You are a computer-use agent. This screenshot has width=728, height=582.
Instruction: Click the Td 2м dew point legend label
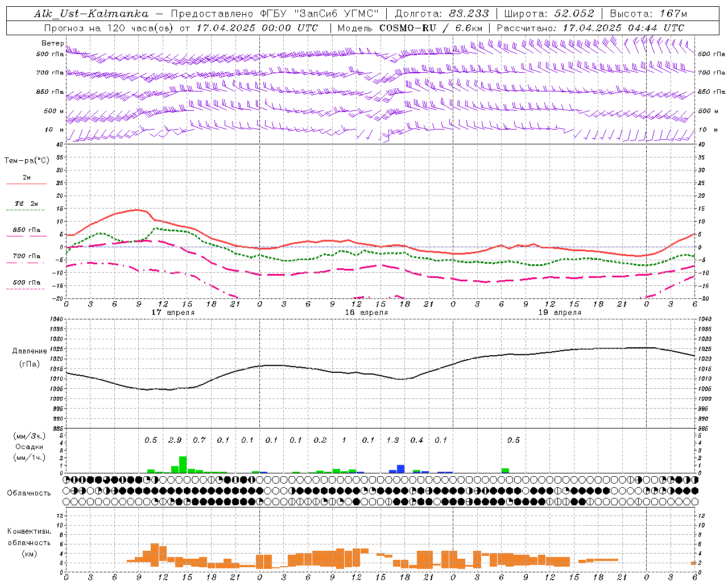tap(27, 203)
